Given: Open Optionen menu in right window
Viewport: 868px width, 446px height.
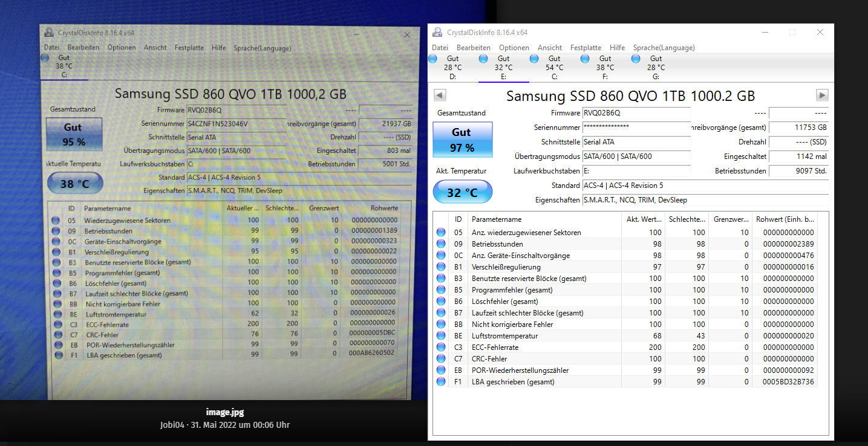Looking at the screenshot, I should click(x=514, y=48).
